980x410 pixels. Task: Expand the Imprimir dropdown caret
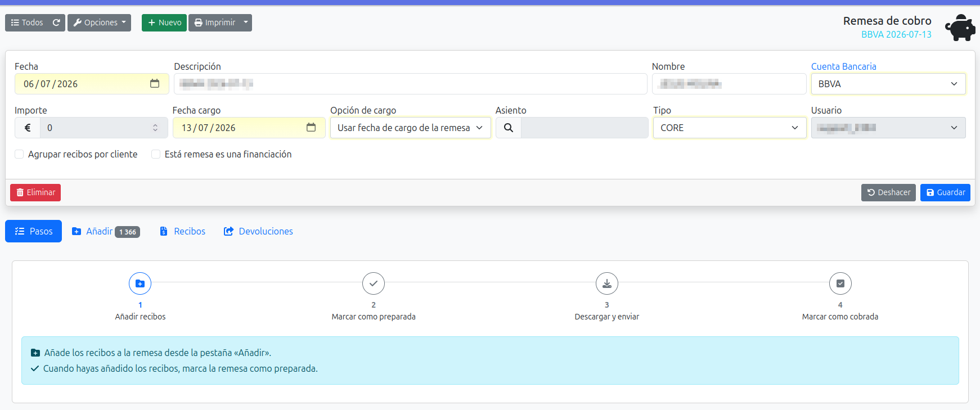[x=246, y=22]
